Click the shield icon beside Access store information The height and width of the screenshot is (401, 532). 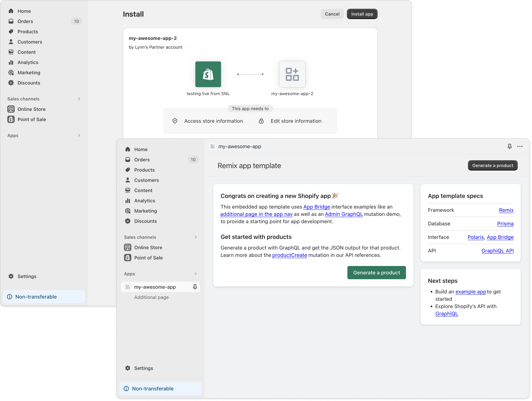pyautogui.click(x=175, y=121)
